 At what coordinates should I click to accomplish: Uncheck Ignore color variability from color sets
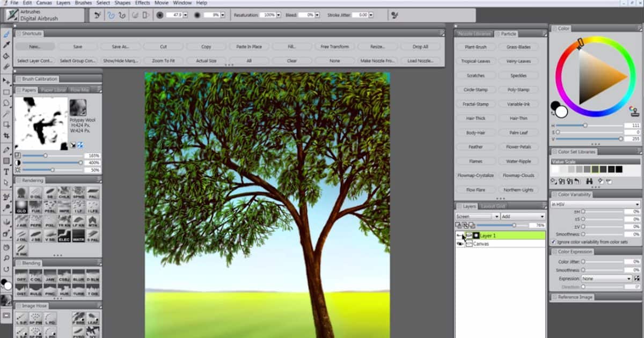coord(554,242)
